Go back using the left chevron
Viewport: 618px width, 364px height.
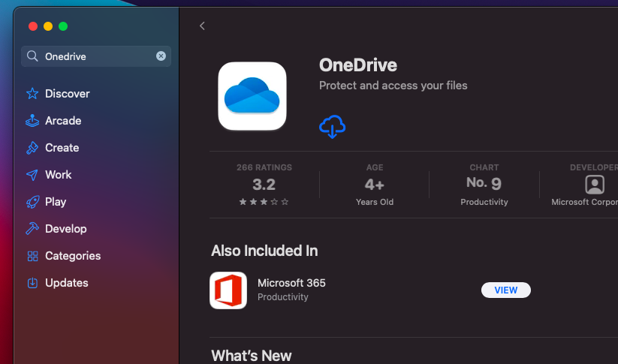202,26
